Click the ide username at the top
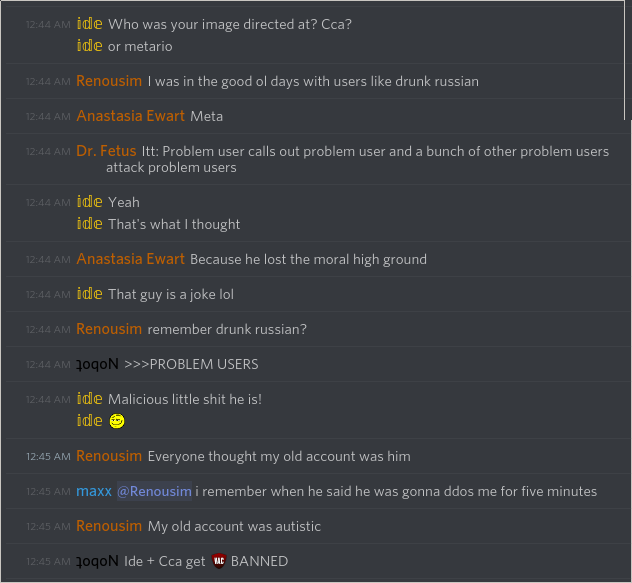Viewport: 632px width, 583px height. coord(89,23)
